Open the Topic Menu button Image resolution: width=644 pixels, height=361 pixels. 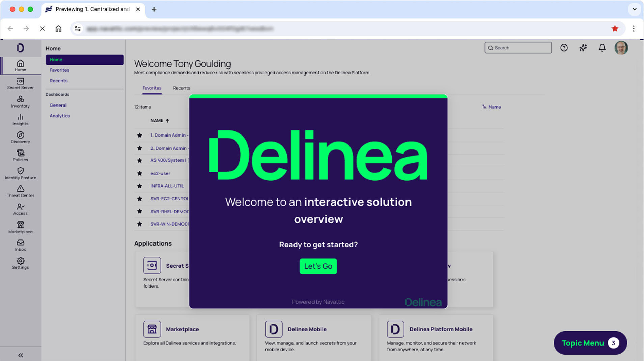click(x=590, y=343)
